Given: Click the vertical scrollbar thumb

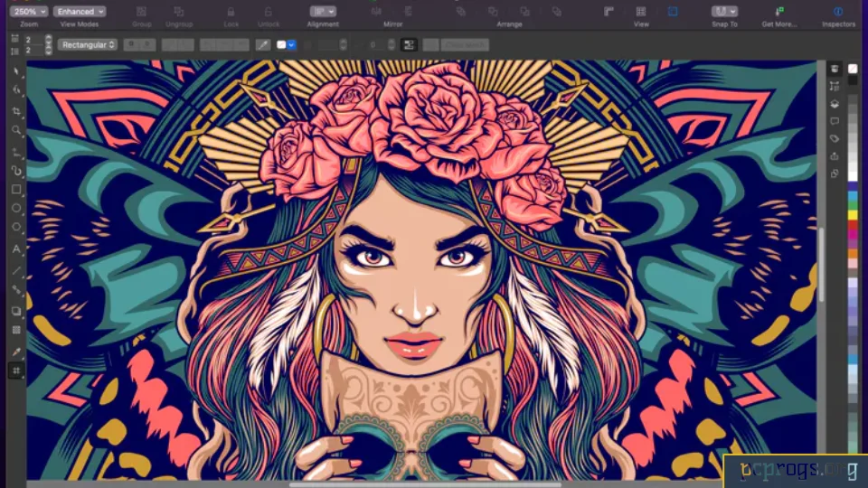Looking at the screenshot, I should [822, 265].
